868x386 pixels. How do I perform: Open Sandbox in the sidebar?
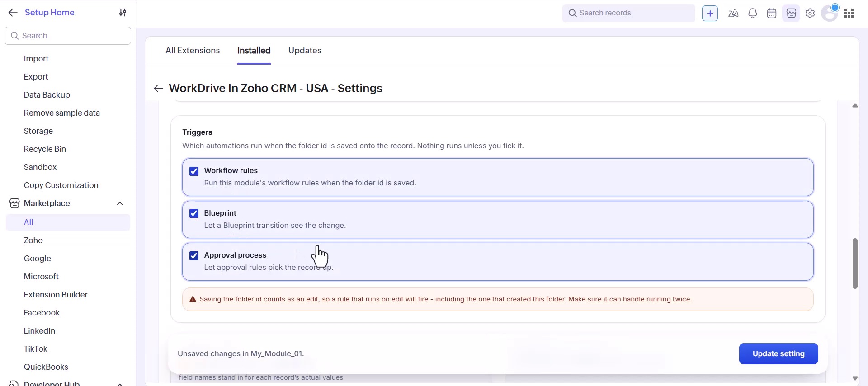40,167
